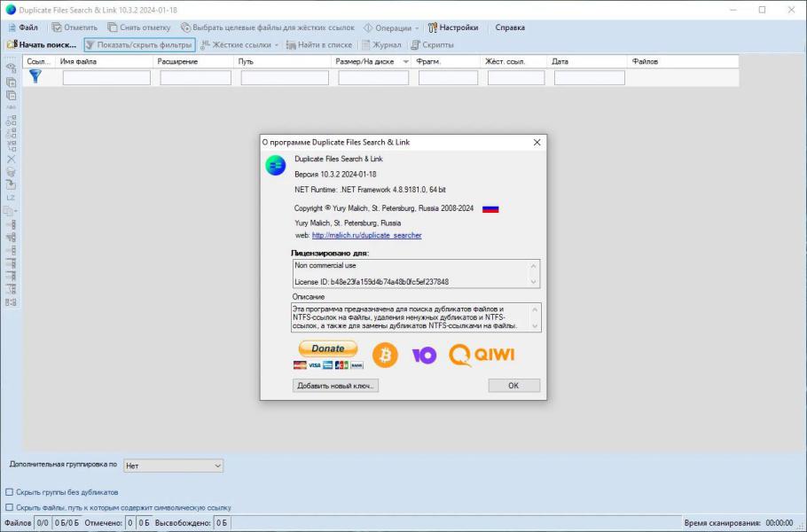The height and width of the screenshot is (532, 807).
Task: Click the Отметить menu item
Action: (x=74, y=27)
